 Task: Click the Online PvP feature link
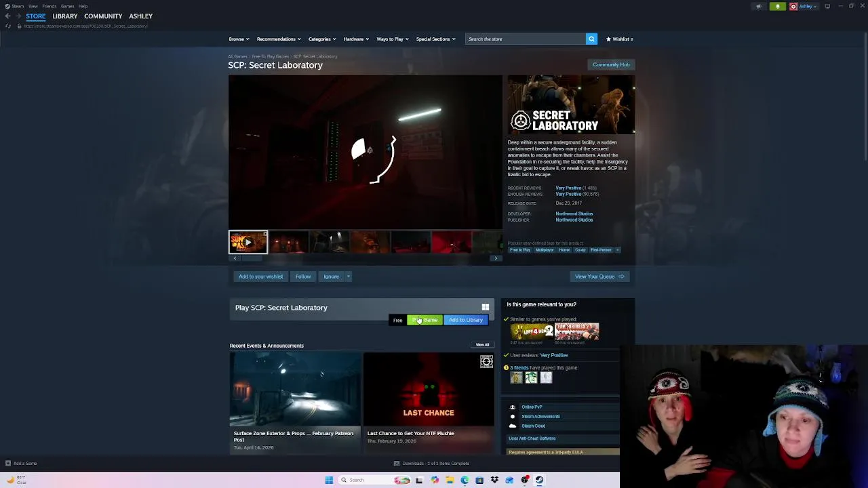tap(532, 407)
